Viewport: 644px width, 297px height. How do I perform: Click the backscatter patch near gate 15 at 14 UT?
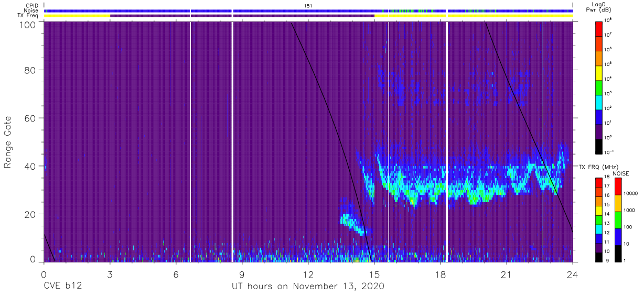coord(355,224)
